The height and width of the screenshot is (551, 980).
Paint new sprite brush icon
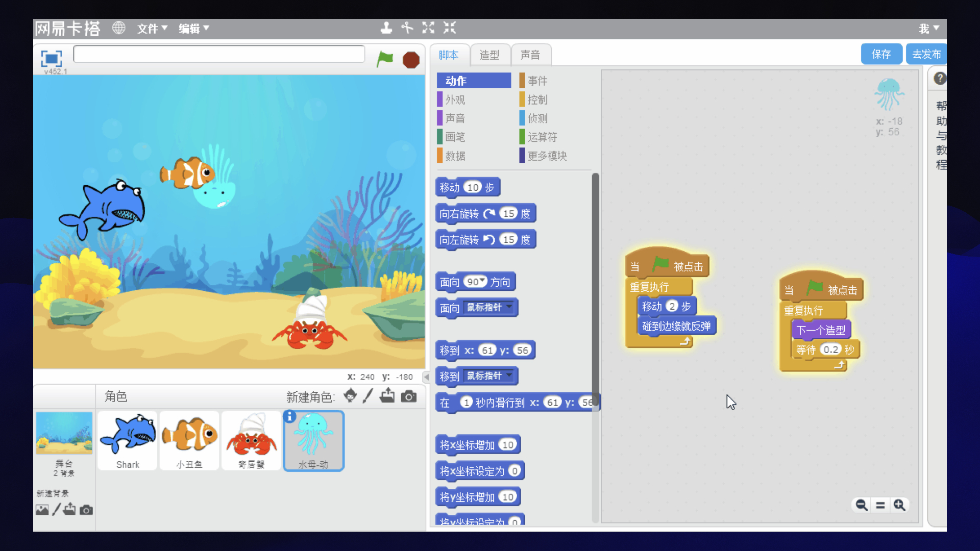coord(368,396)
